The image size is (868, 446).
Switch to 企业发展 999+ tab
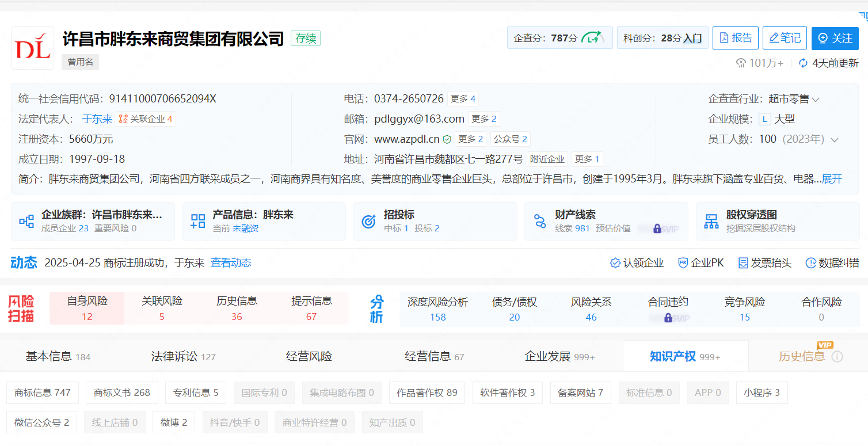tap(559, 356)
